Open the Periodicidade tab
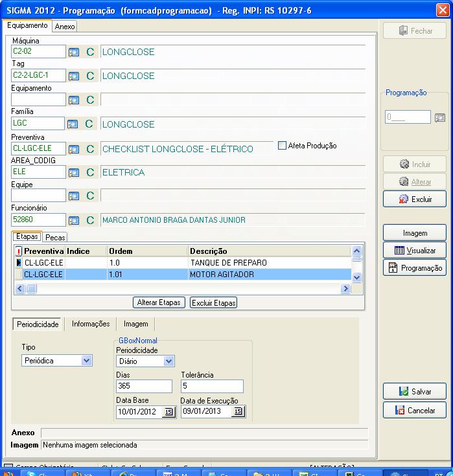This screenshot has width=453, height=476. click(38, 324)
